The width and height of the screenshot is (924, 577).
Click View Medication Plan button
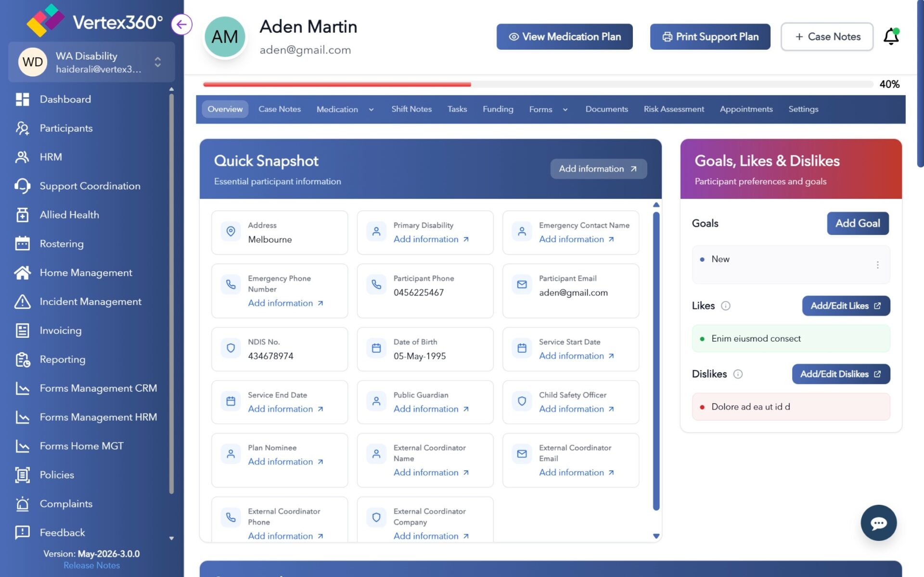coord(565,37)
